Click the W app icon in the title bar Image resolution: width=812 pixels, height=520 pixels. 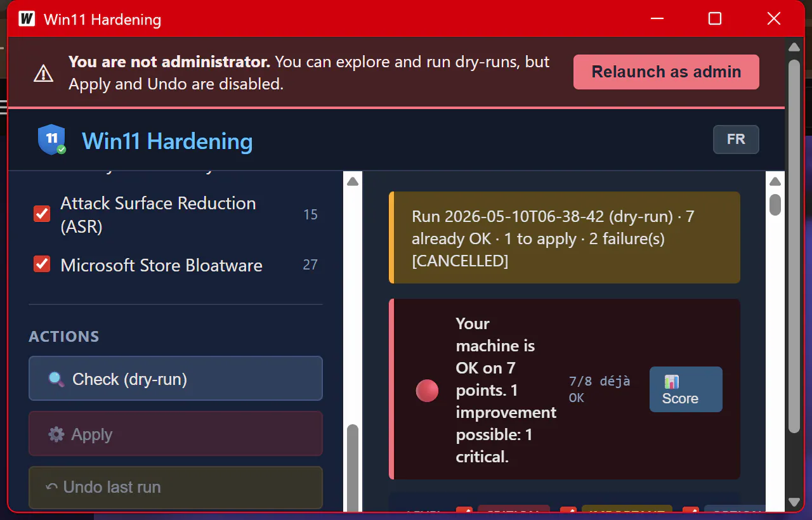point(27,18)
